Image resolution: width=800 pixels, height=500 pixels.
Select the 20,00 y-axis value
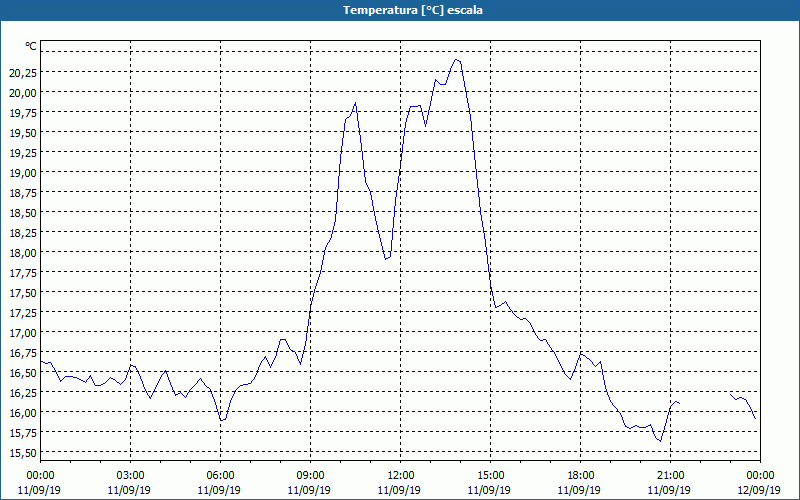(23, 92)
